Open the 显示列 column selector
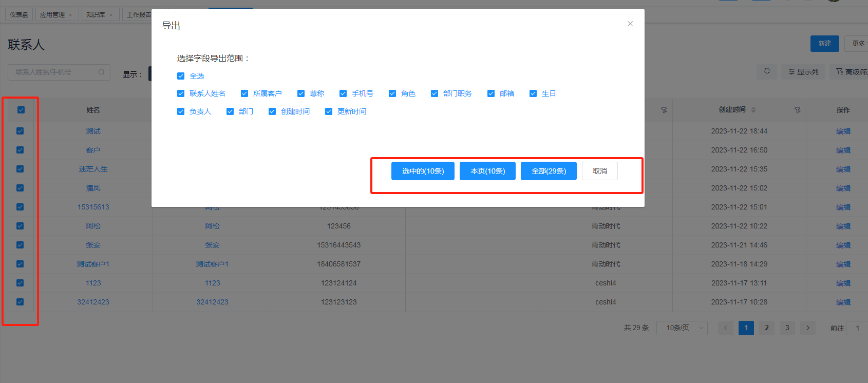868x383 pixels. tap(804, 72)
